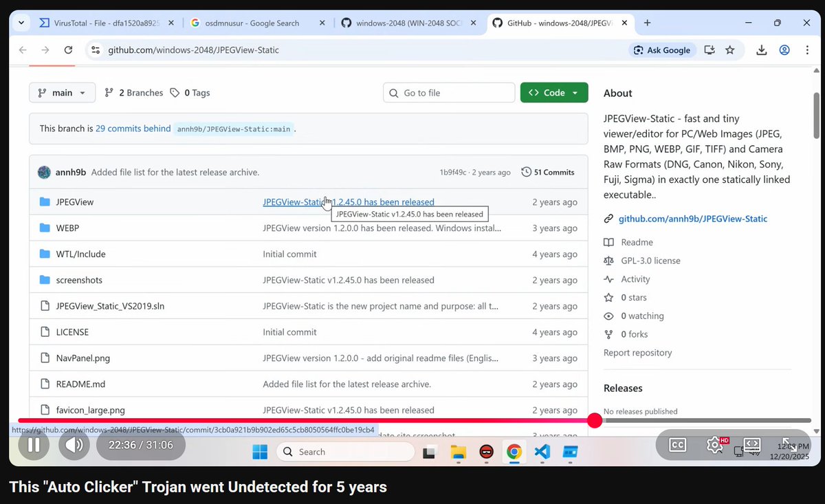Open Chrome profile avatar icon
Image resolution: width=825 pixels, height=504 pixels.
pyautogui.click(x=784, y=50)
